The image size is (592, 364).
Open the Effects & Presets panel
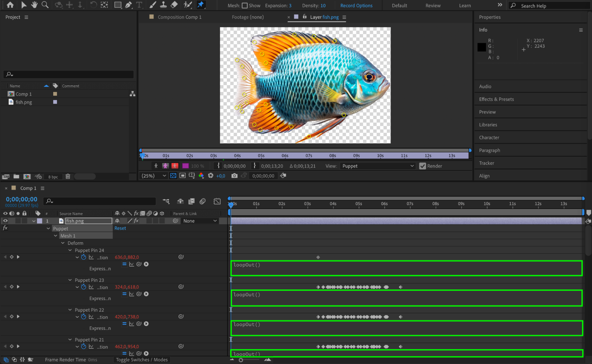pyautogui.click(x=496, y=99)
